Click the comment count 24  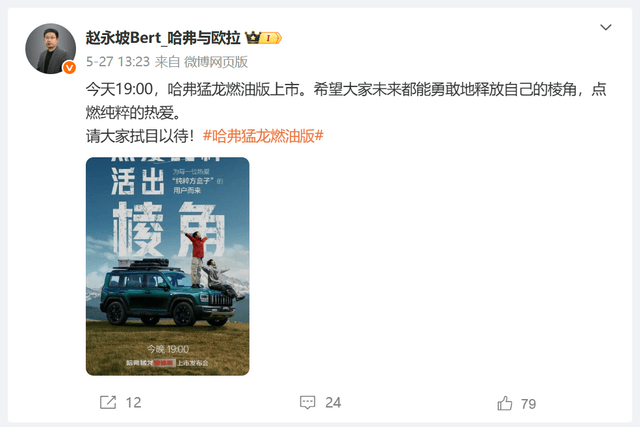[333, 403]
